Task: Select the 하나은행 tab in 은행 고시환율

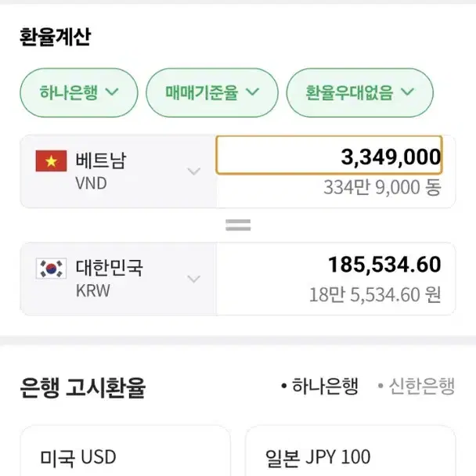Action: pyautogui.click(x=320, y=386)
